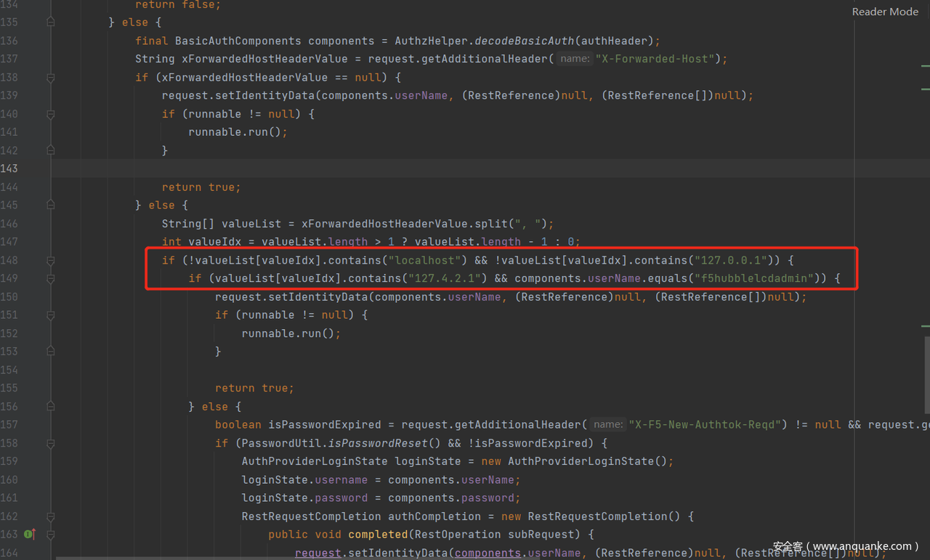
Task: Place the cursor in the "f5hubblelcdadmin" string
Action: coord(754,278)
